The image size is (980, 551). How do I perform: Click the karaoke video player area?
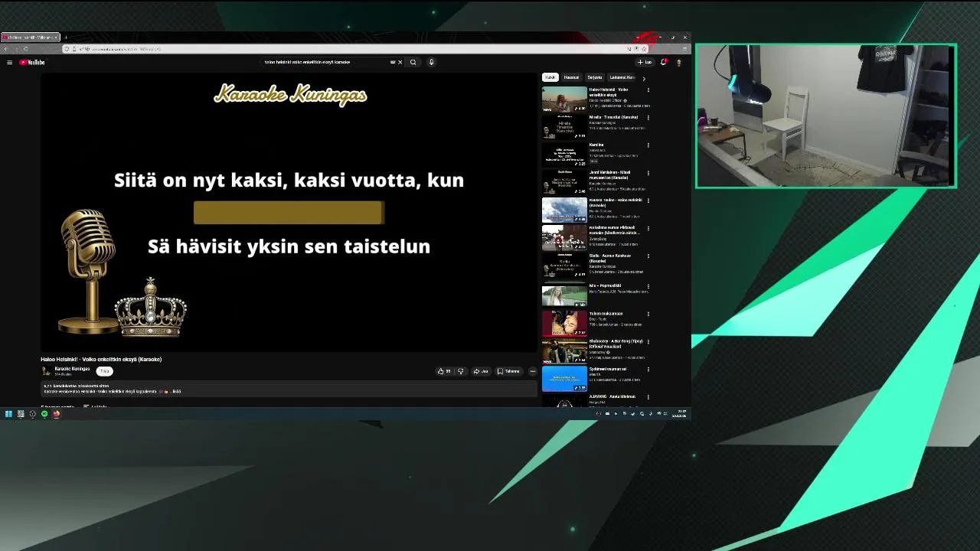point(289,212)
